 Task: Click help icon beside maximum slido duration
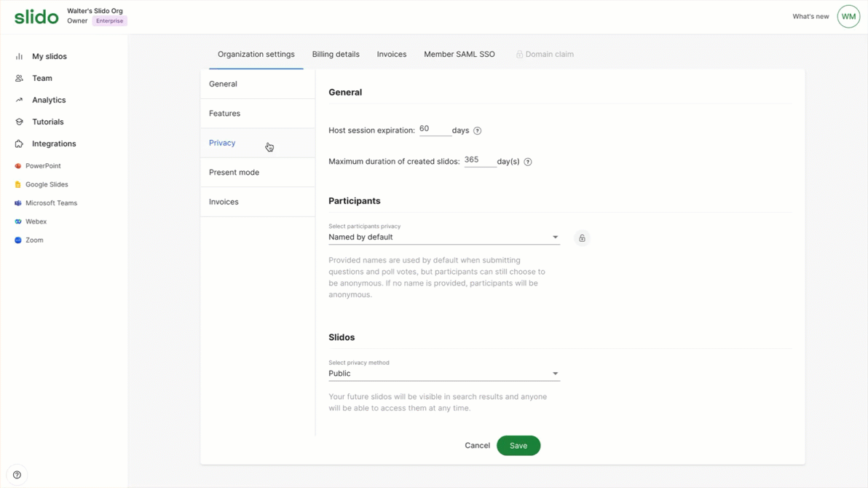click(x=528, y=162)
